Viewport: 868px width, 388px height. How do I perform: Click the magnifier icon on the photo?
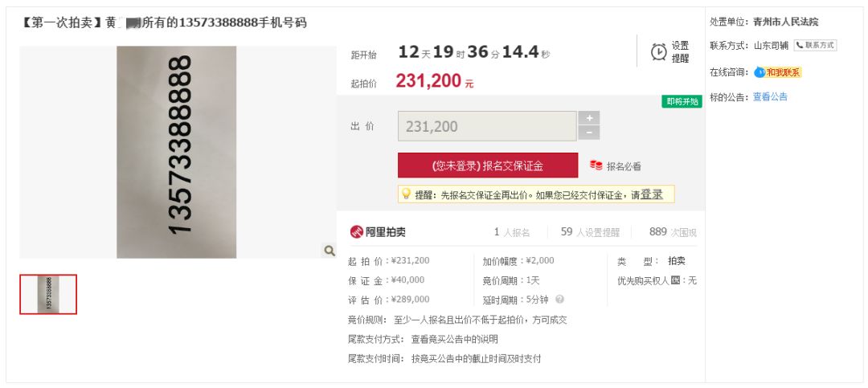329,251
